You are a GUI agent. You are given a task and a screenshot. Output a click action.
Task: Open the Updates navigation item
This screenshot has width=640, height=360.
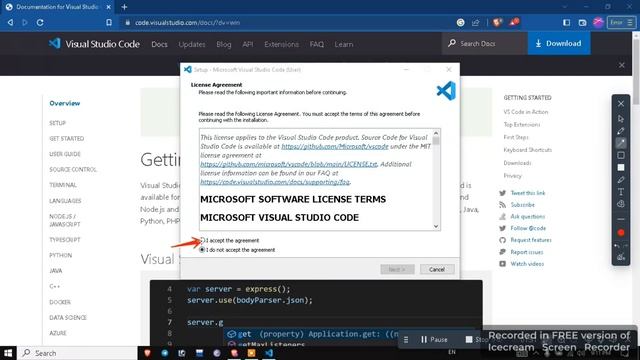click(x=192, y=44)
